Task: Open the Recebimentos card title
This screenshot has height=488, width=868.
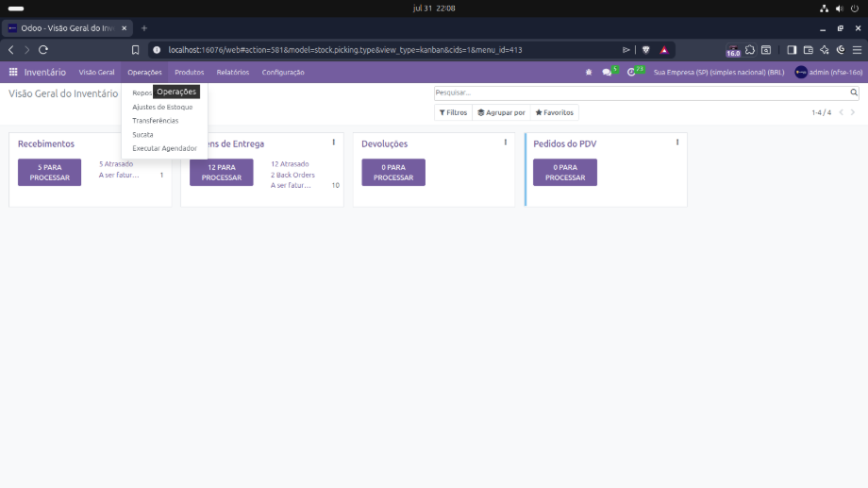Action: pyautogui.click(x=46, y=144)
